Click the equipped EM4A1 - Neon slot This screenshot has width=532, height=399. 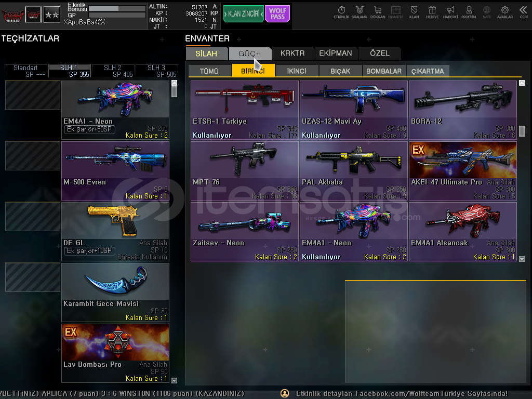[x=115, y=110]
